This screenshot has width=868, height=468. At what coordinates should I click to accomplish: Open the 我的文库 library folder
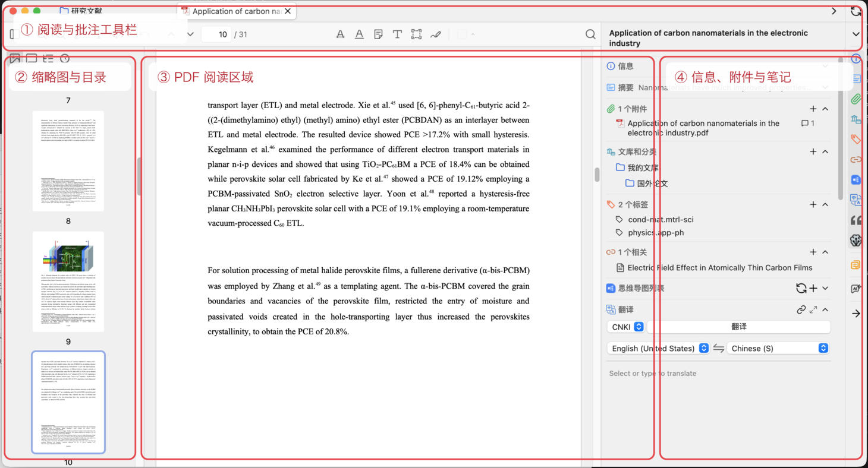coord(637,167)
